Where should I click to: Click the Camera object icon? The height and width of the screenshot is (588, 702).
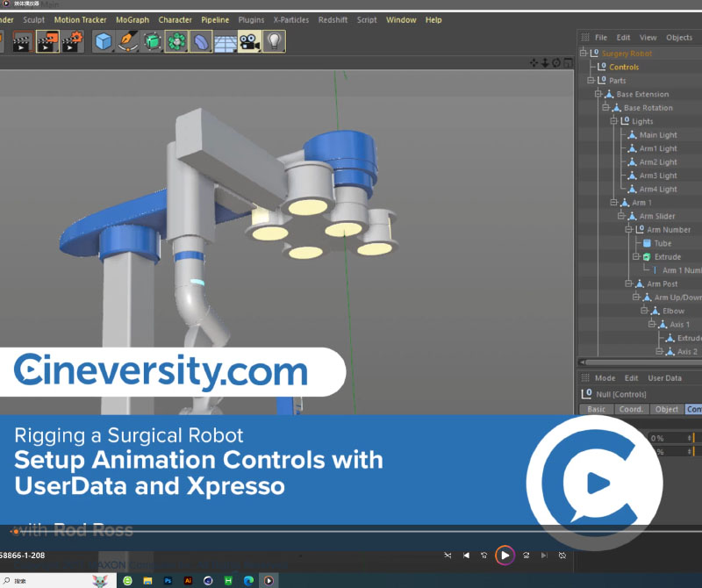250,41
